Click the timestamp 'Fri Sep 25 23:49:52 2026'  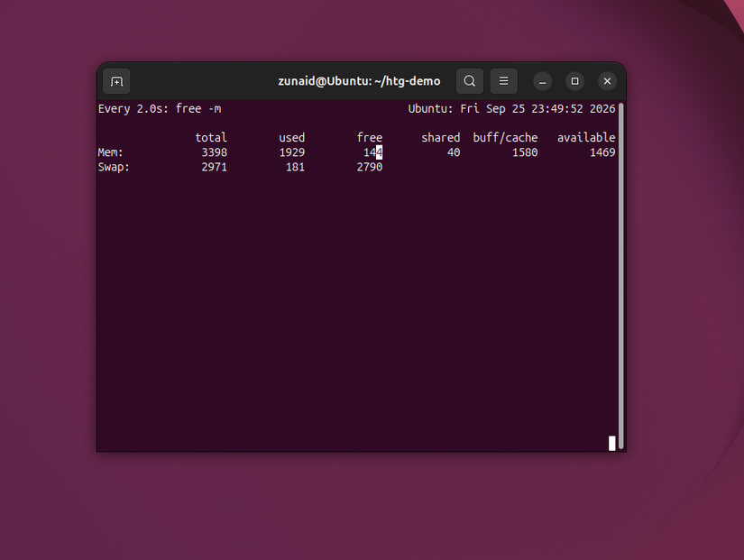(537, 109)
